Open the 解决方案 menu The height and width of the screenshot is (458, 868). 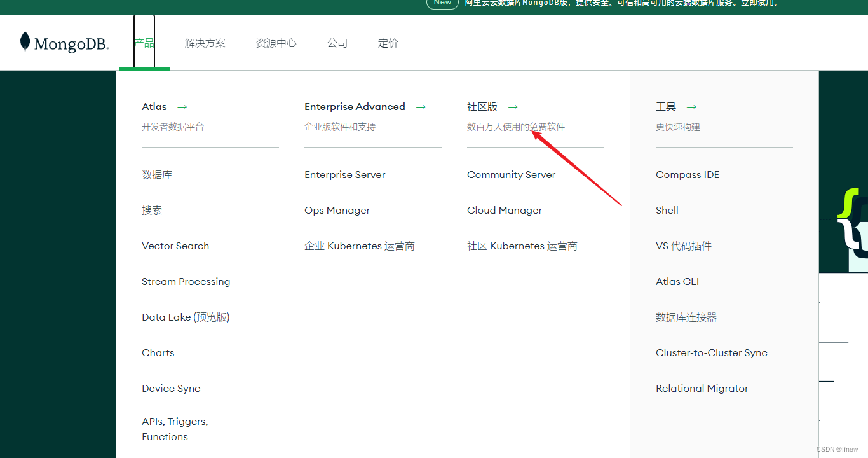pyautogui.click(x=205, y=43)
